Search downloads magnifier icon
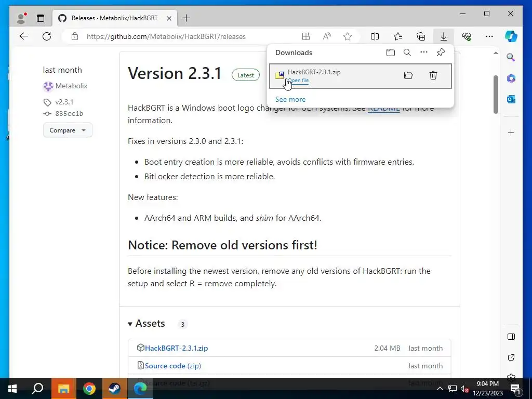 (x=407, y=52)
